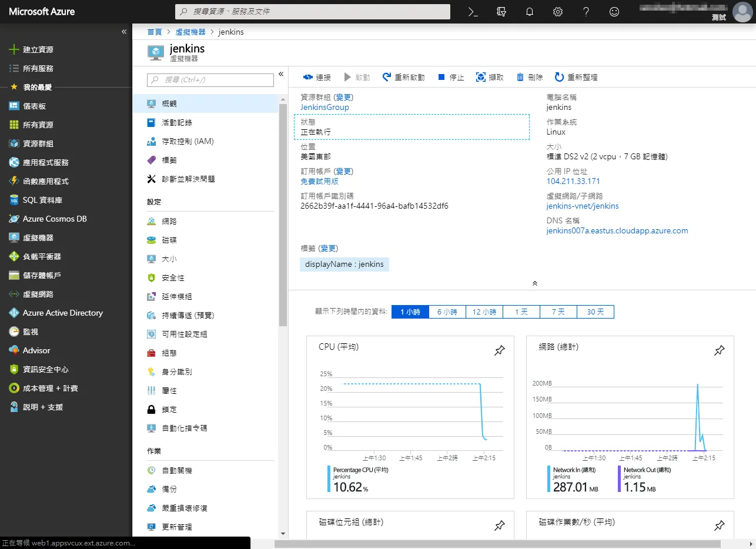Click the top 搜尋資源 search box
Image resolution: width=756 pixels, height=549 pixels.
pos(313,12)
